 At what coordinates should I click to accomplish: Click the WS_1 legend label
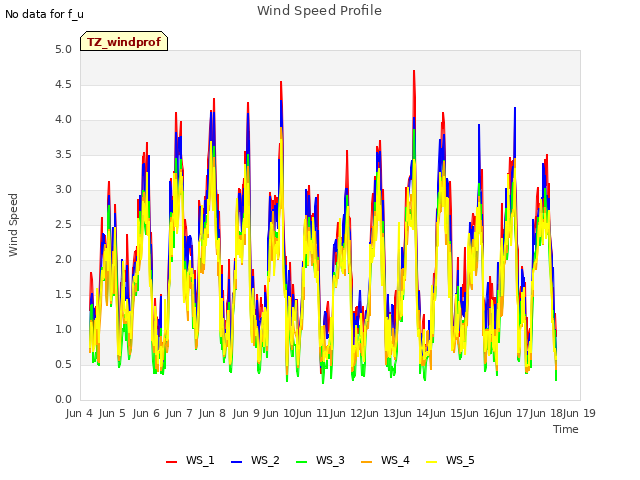(200, 460)
